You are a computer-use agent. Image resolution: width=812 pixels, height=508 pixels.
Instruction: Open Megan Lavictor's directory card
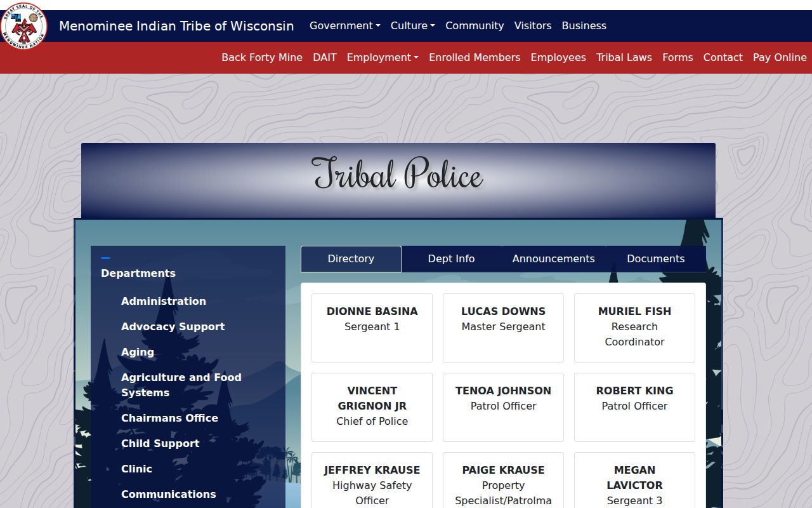[x=634, y=481]
